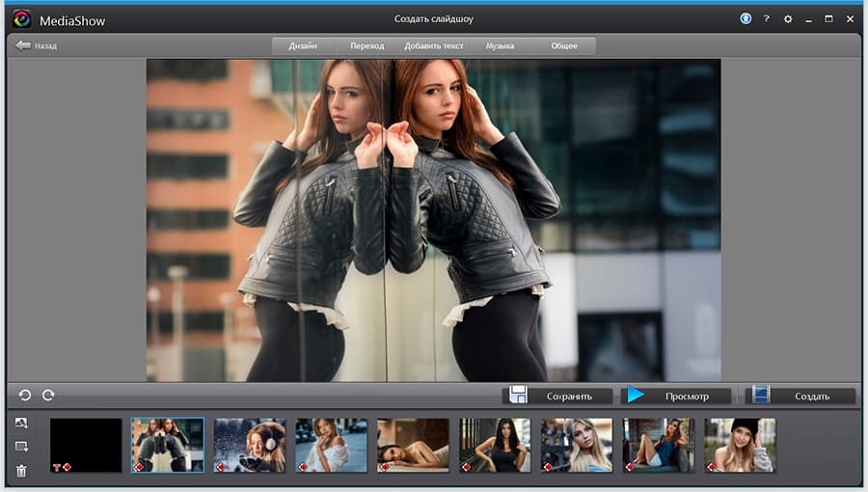Image resolution: width=868 pixels, height=492 pixels.
Task: Open the Музыка tab
Action: (500, 46)
